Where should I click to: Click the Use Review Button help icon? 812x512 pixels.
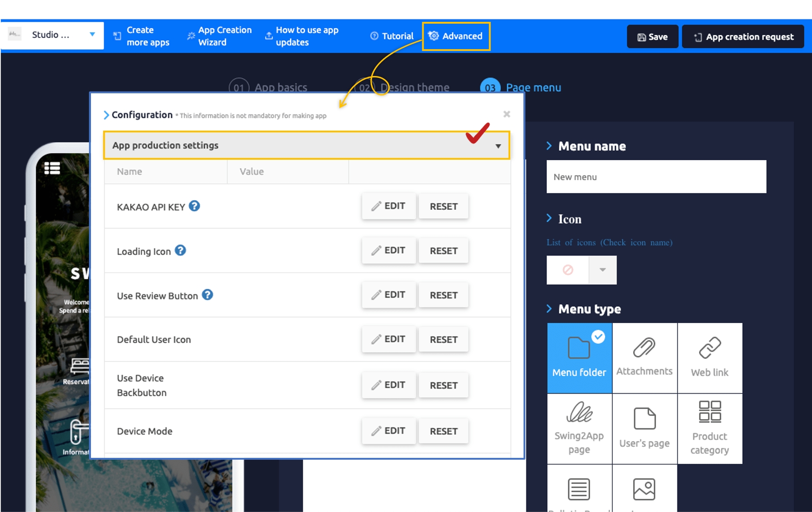pos(207,295)
